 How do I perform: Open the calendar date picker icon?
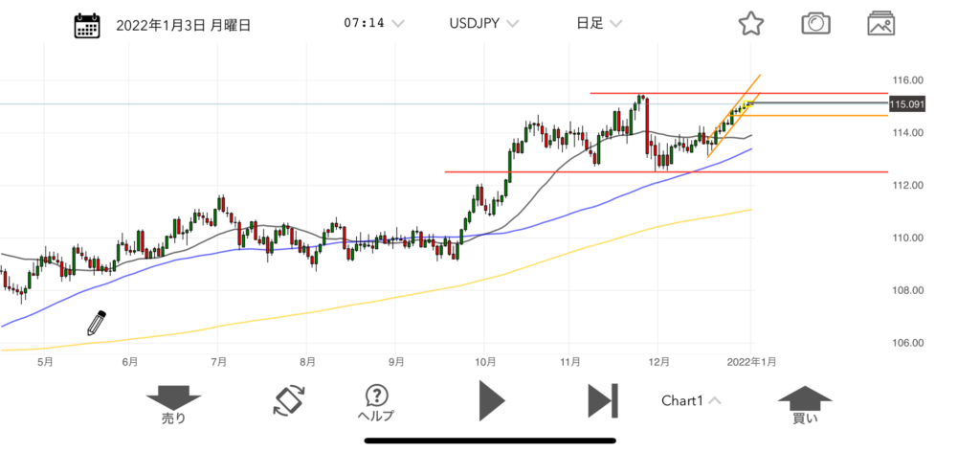pos(88,25)
